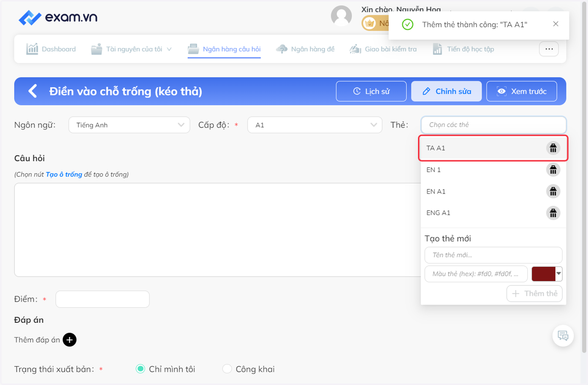This screenshot has height=385, width=588.
Task: Select Công khai radio option
Action: click(x=248, y=369)
